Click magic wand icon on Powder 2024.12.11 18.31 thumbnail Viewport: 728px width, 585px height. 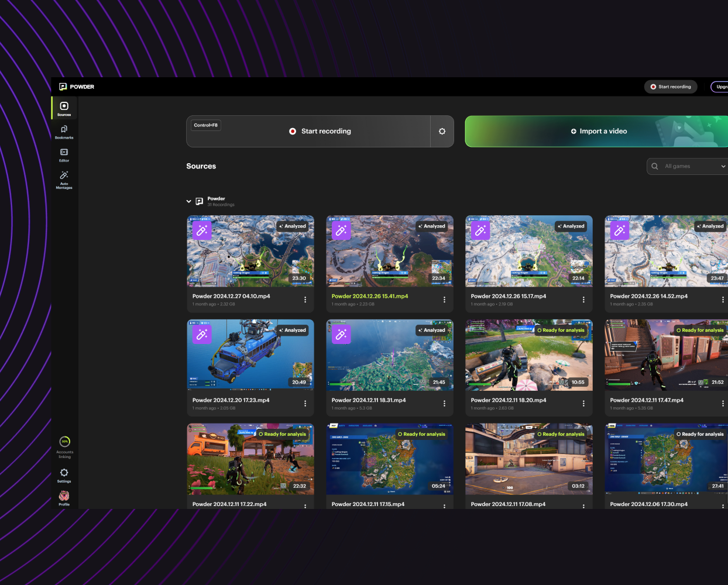pyautogui.click(x=341, y=335)
